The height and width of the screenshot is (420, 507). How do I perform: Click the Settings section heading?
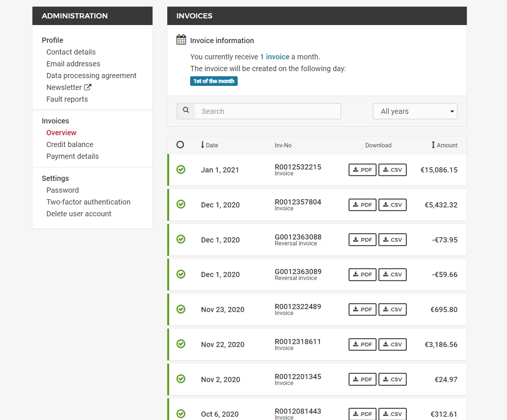(55, 178)
